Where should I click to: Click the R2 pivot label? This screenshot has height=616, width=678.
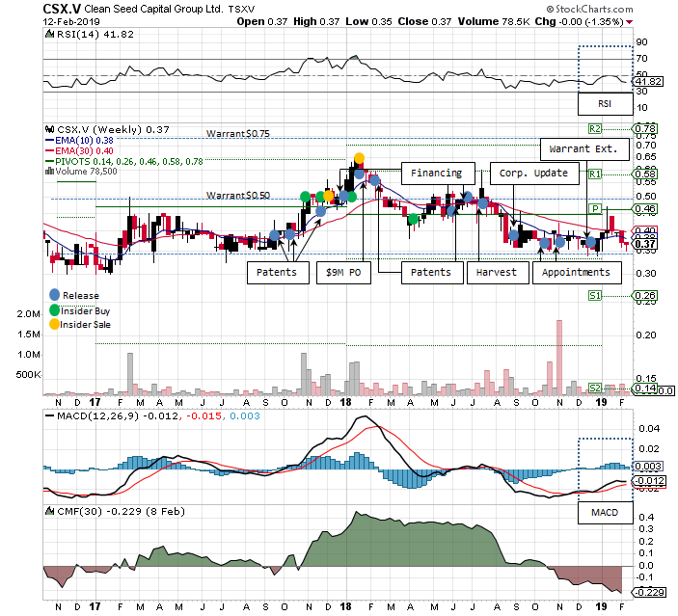click(x=595, y=129)
